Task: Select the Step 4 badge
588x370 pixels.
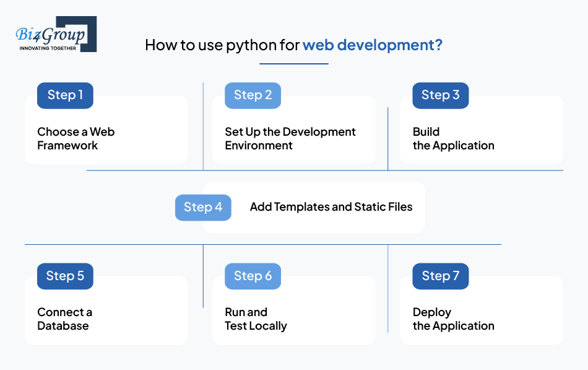Action: coord(203,208)
